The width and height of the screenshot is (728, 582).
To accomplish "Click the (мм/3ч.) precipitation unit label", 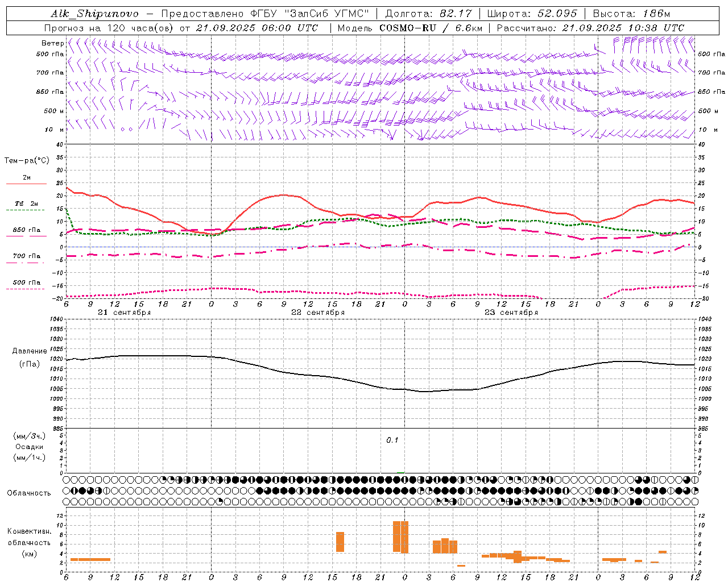I will click(x=30, y=436).
